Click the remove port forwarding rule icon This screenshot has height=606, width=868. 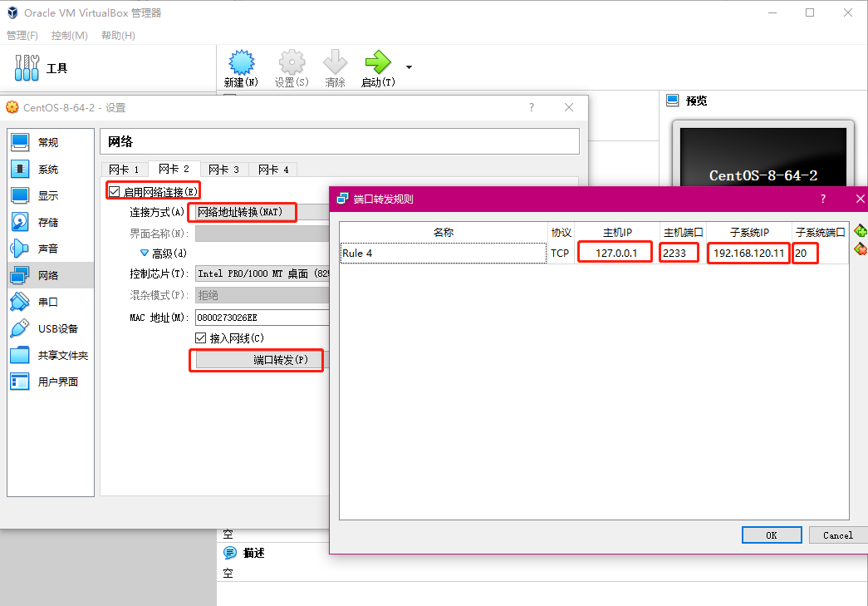(861, 249)
